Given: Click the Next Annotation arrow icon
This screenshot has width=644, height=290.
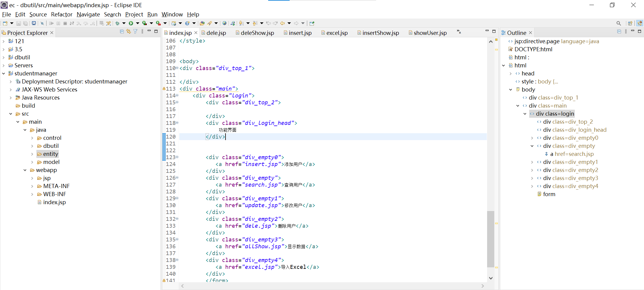Looking at the screenshot, I should [241, 23].
